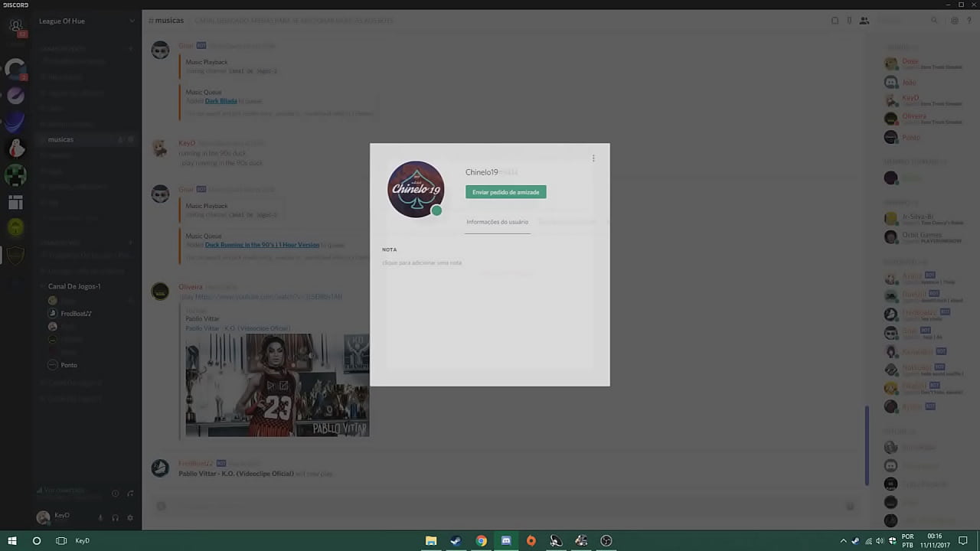Switch to the Informações do usuário tab

tap(497, 222)
